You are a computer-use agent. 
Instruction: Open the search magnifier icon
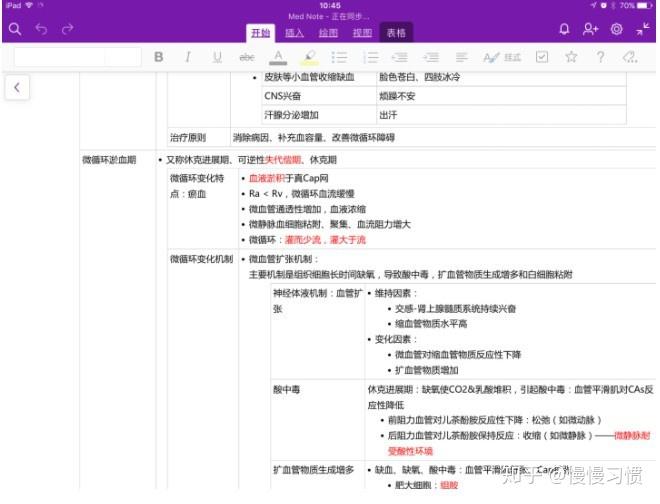click(15, 29)
